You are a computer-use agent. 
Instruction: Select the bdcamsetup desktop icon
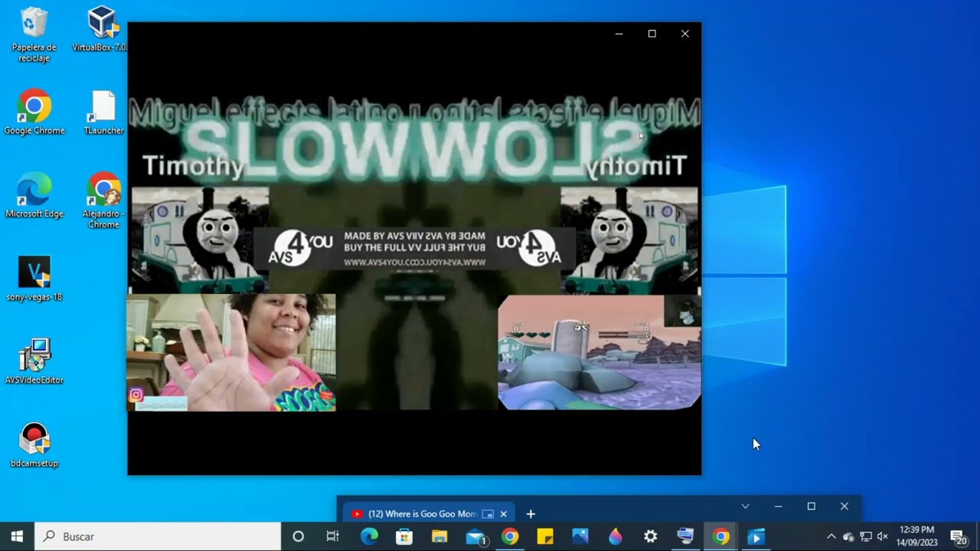point(34,445)
